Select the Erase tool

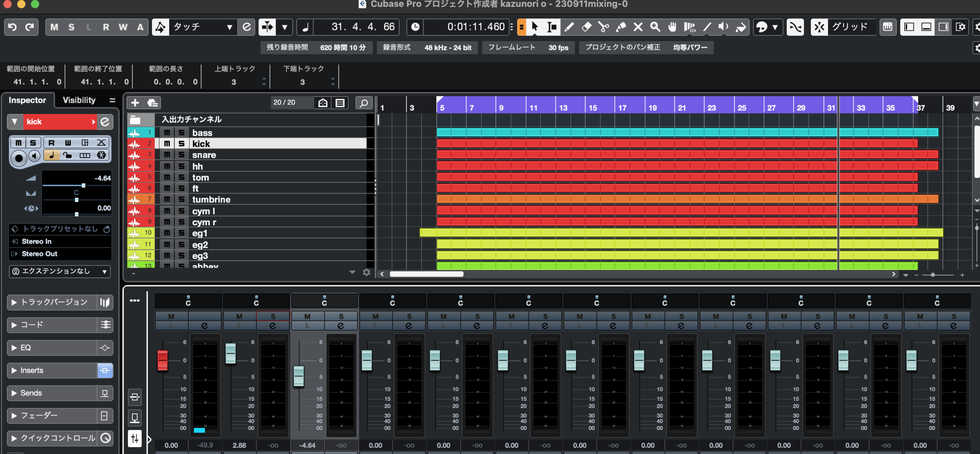pos(586,27)
